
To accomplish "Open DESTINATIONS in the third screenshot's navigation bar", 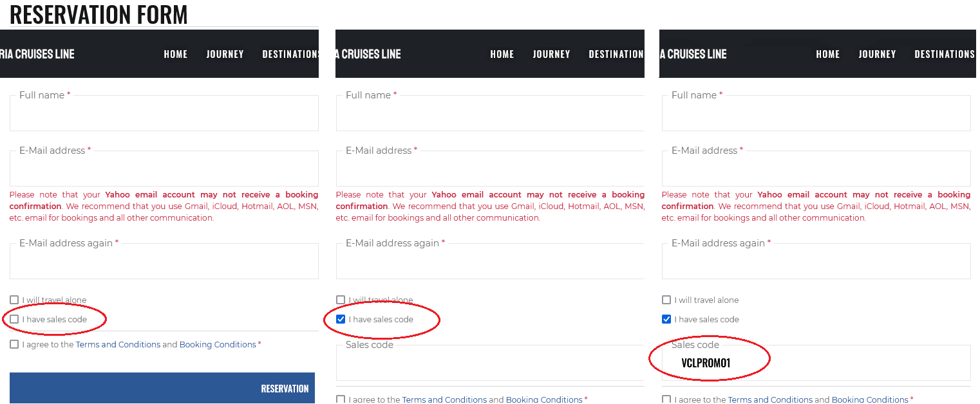I will [x=945, y=54].
